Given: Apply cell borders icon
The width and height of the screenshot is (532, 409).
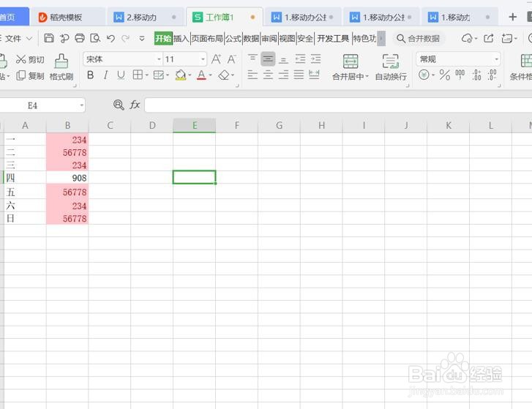Looking at the screenshot, I should [x=138, y=75].
